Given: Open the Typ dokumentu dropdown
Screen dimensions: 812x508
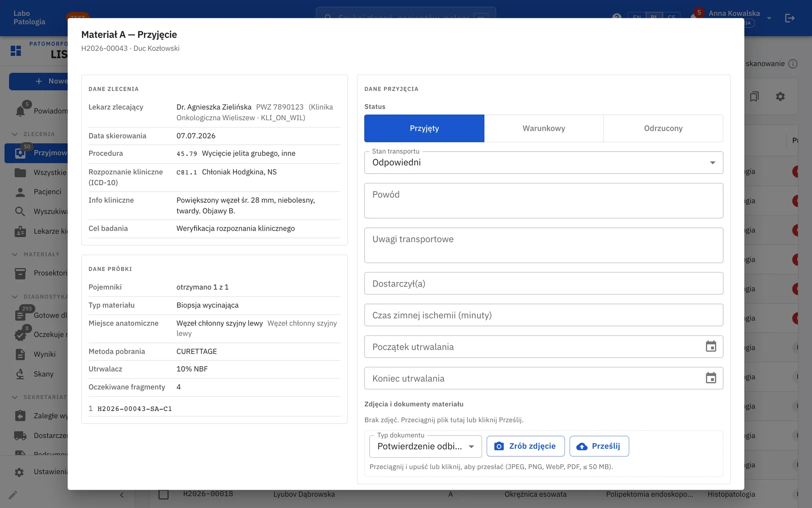Looking at the screenshot, I should [x=425, y=446].
